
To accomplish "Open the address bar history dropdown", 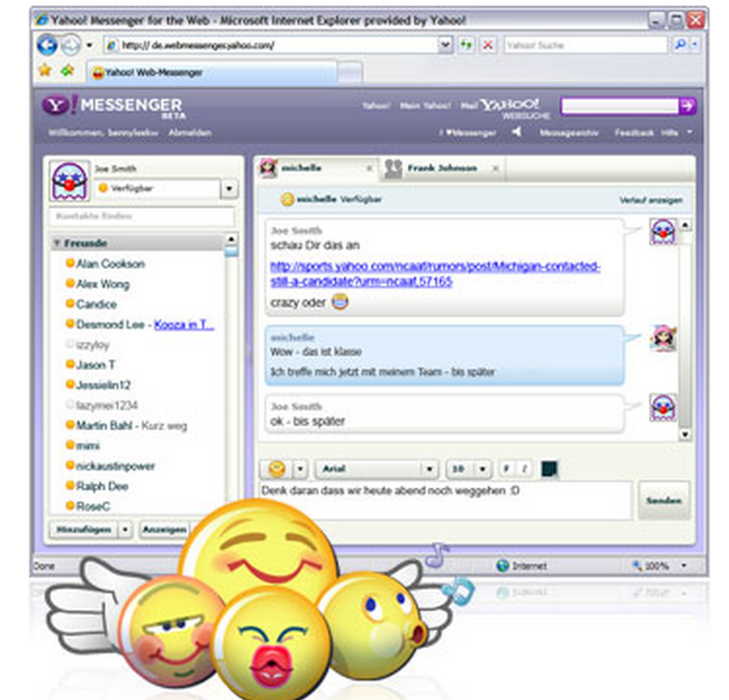I will pyautogui.click(x=445, y=45).
